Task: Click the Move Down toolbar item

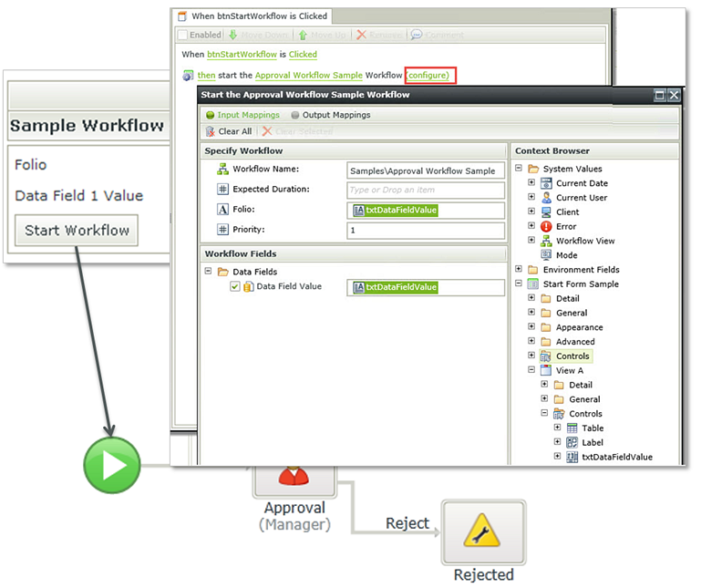Action: [258, 35]
